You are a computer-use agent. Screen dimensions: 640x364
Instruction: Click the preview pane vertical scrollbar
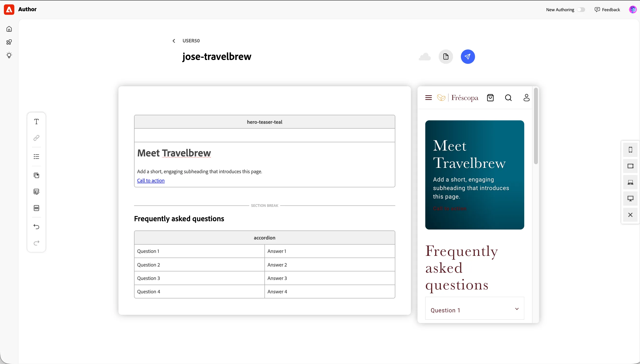pyautogui.click(x=536, y=126)
